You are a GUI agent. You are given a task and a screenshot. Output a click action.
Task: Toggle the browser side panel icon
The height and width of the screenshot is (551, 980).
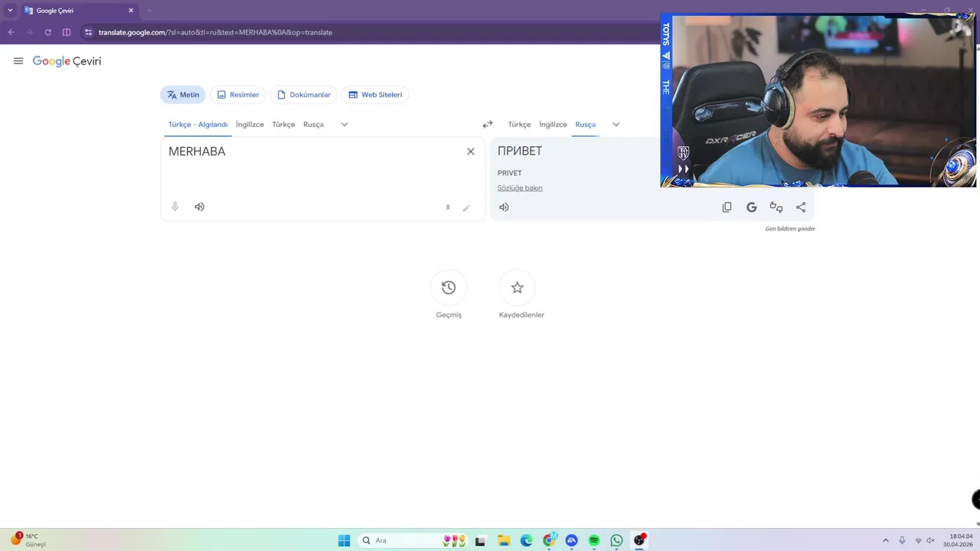[x=67, y=32]
